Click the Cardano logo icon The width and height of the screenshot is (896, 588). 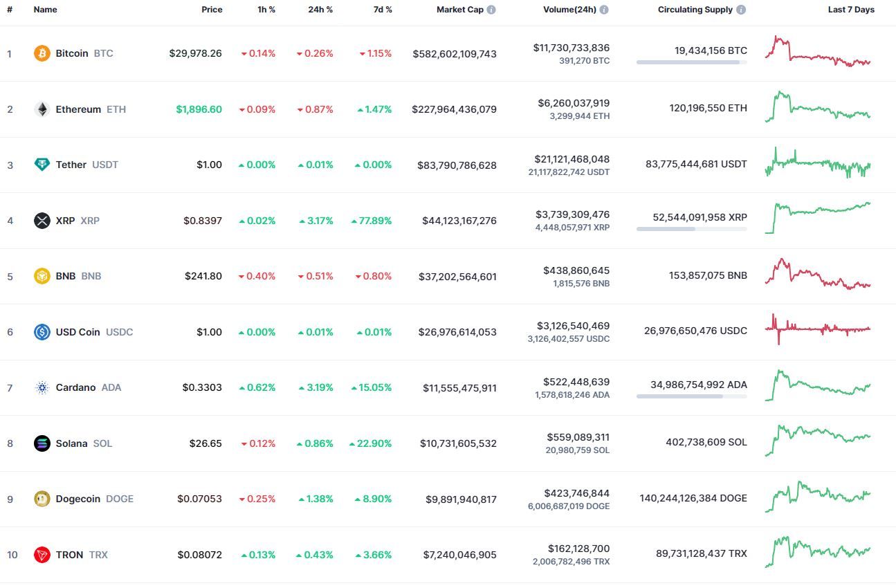tap(42, 387)
